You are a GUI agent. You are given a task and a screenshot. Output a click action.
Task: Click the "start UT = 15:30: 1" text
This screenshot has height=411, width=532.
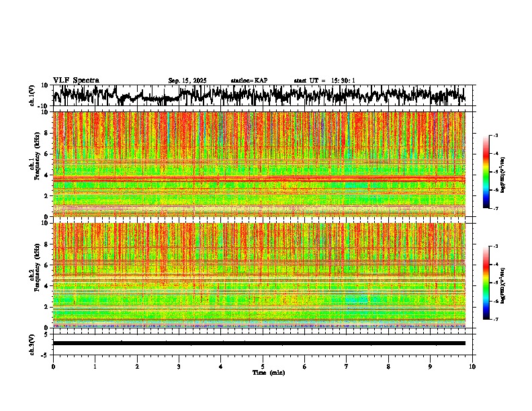tap(324, 81)
